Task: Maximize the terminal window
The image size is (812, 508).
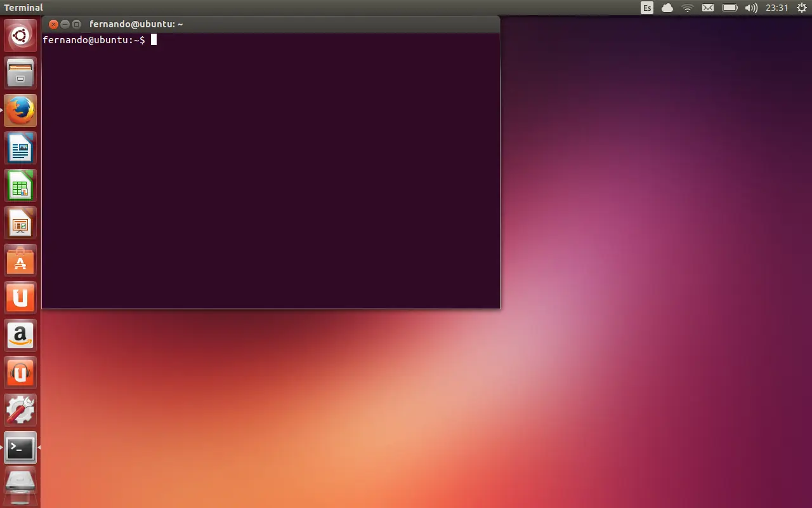Action: 76,24
